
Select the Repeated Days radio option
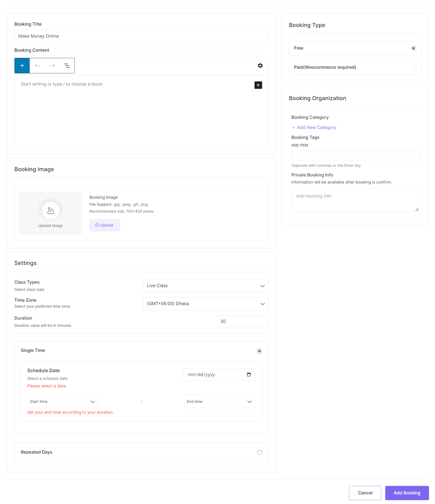pos(259,452)
